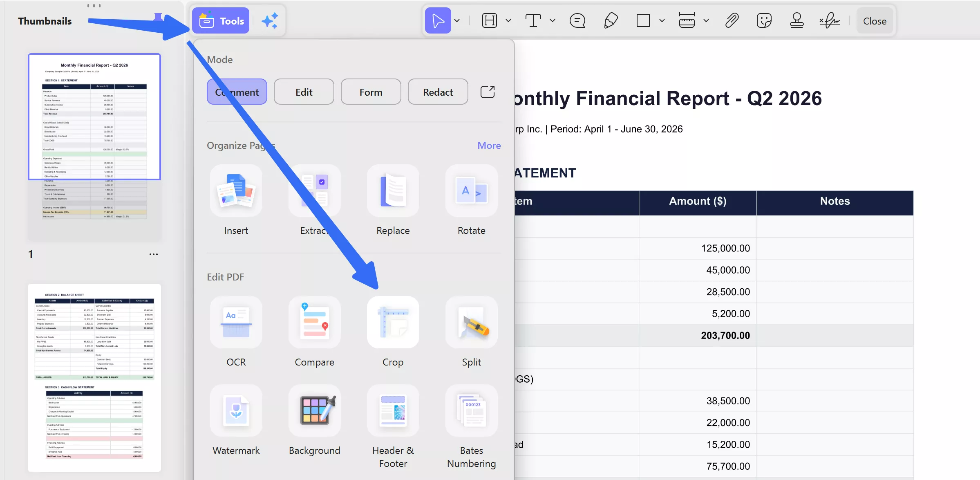Open More organize pages options

(x=489, y=146)
